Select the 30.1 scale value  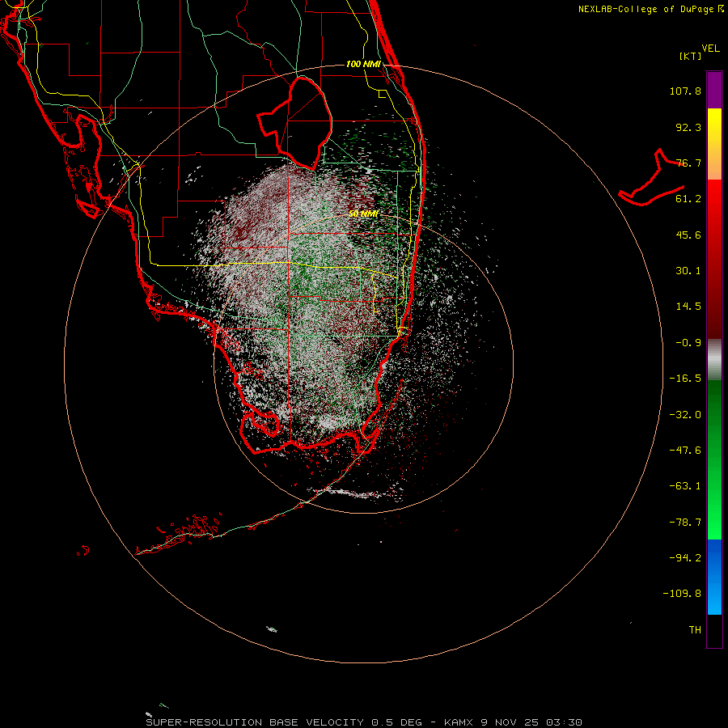688,271
